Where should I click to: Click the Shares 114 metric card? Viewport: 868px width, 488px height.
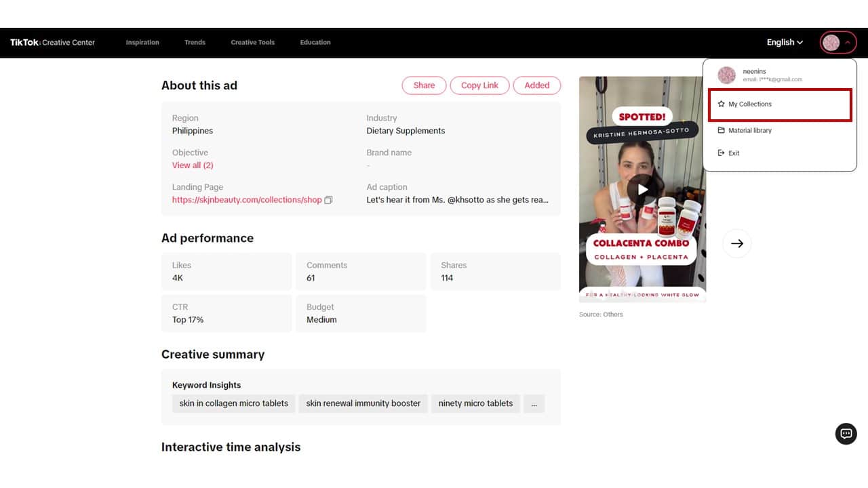(x=496, y=272)
